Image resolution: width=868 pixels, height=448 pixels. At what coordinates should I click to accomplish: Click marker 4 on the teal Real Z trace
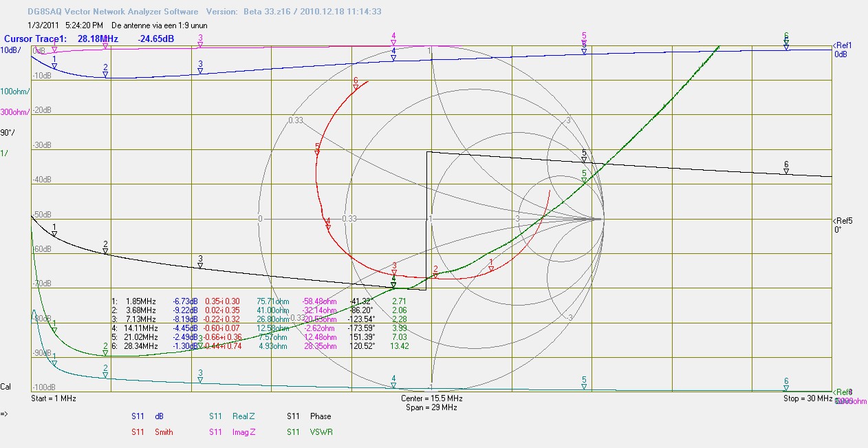coord(393,382)
